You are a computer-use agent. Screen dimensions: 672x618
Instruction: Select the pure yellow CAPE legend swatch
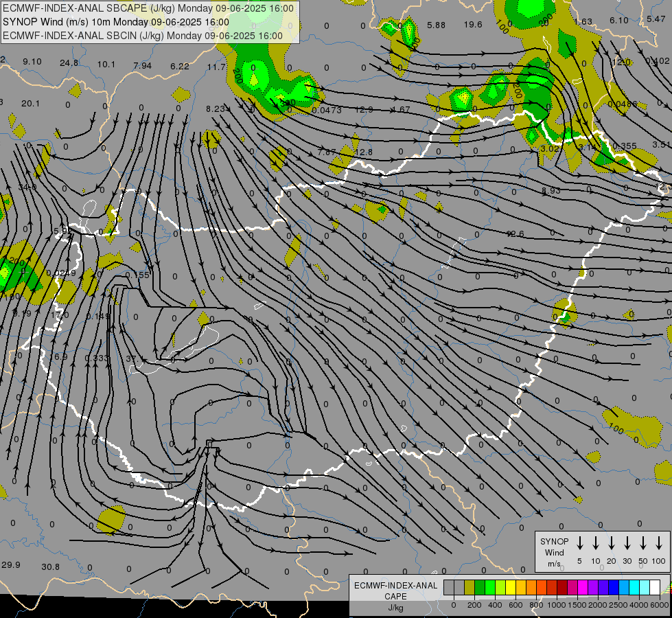click(511, 587)
